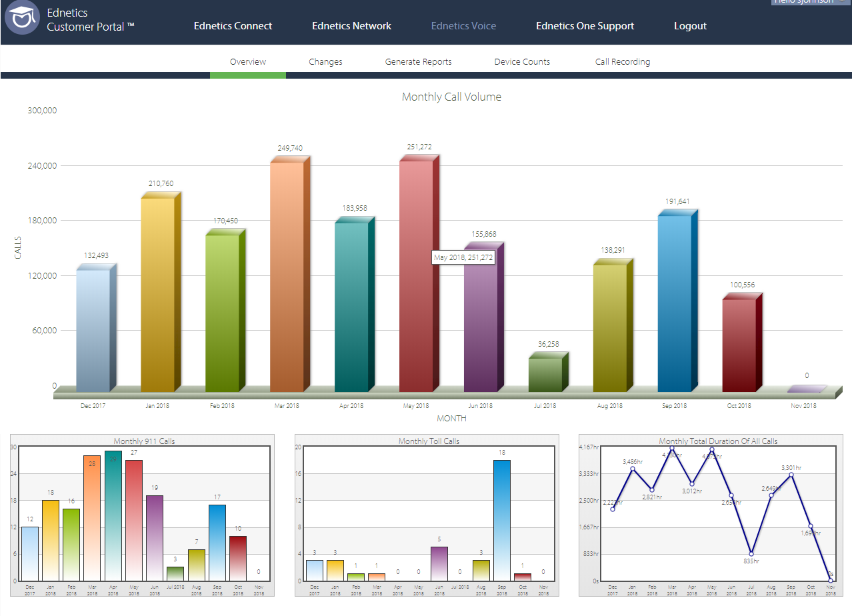Switch to the Changes tab

coord(325,61)
